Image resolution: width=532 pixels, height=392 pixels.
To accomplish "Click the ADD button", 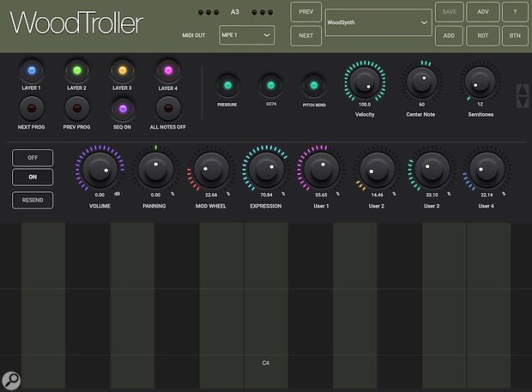I will pyautogui.click(x=450, y=36).
